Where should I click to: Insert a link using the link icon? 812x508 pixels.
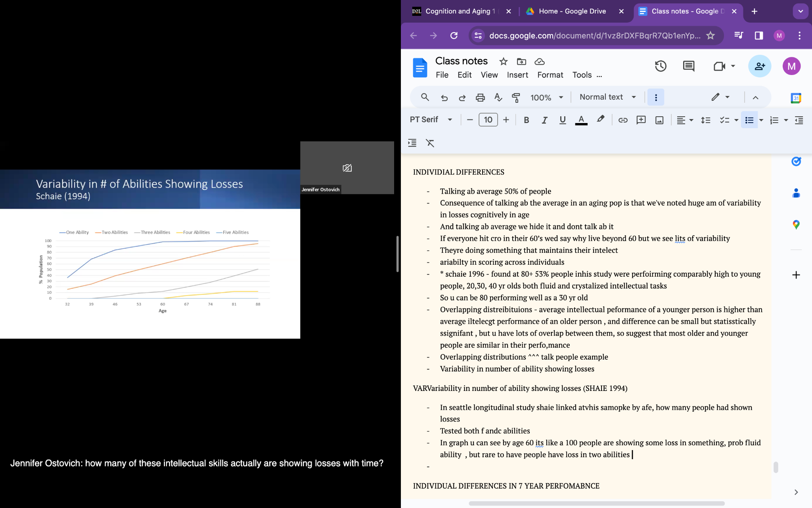tap(622, 120)
